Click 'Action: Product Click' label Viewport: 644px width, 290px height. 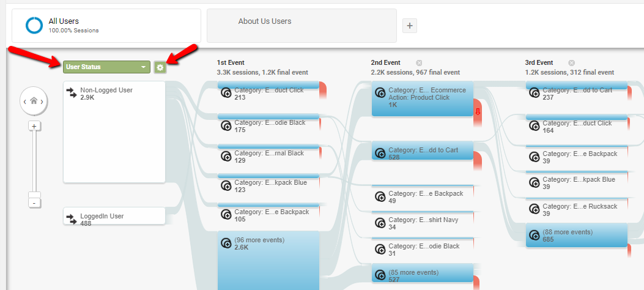point(419,98)
